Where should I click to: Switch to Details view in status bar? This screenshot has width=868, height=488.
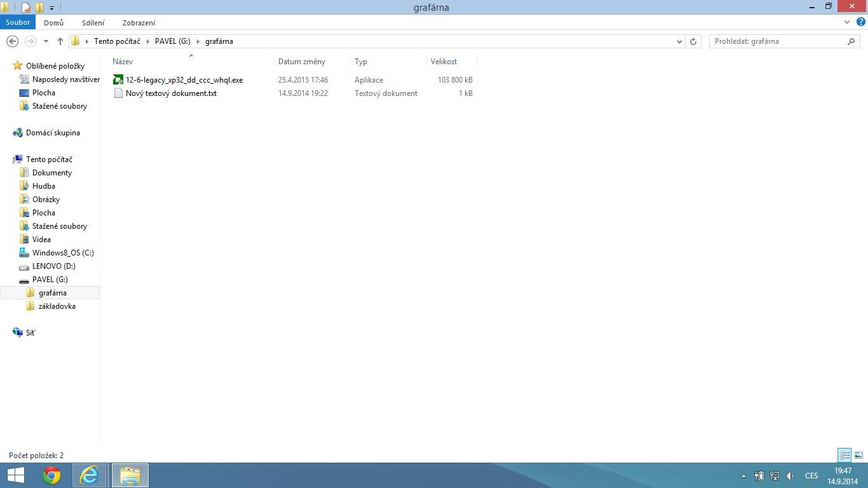point(844,455)
